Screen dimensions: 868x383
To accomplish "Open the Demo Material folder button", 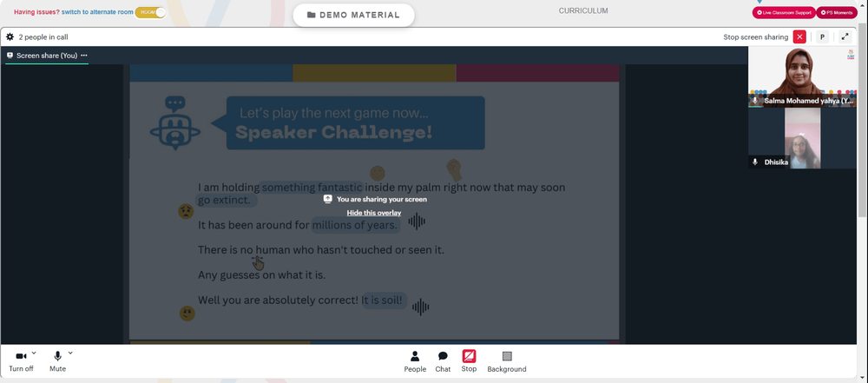I will pyautogui.click(x=353, y=15).
